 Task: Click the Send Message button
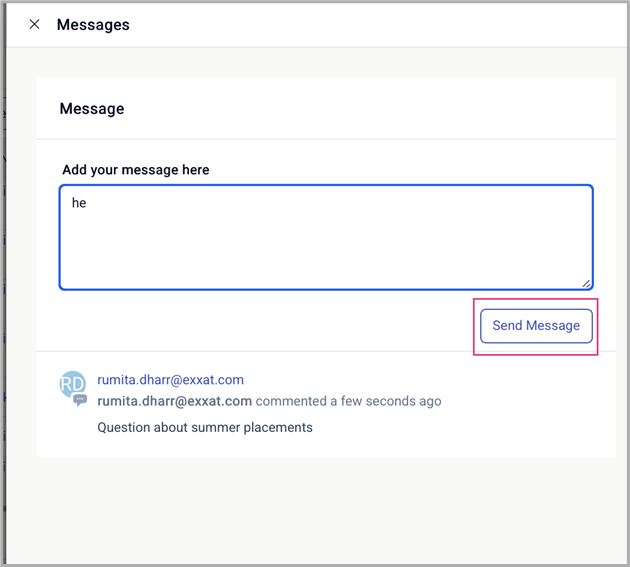pyautogui.click(x=536, y=326)
